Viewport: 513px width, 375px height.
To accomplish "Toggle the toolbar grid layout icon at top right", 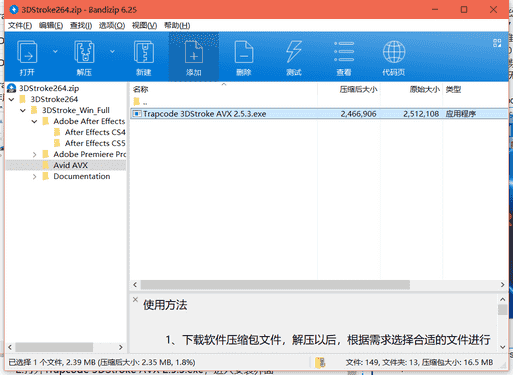I will (x=497, y=43).
